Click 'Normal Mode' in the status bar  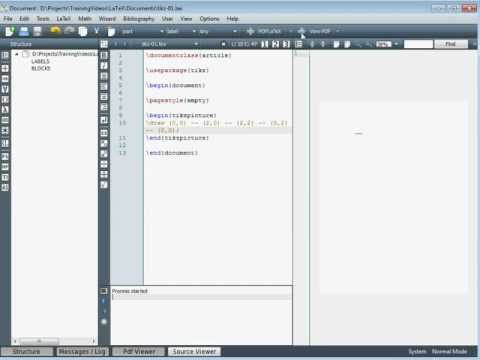449,351
